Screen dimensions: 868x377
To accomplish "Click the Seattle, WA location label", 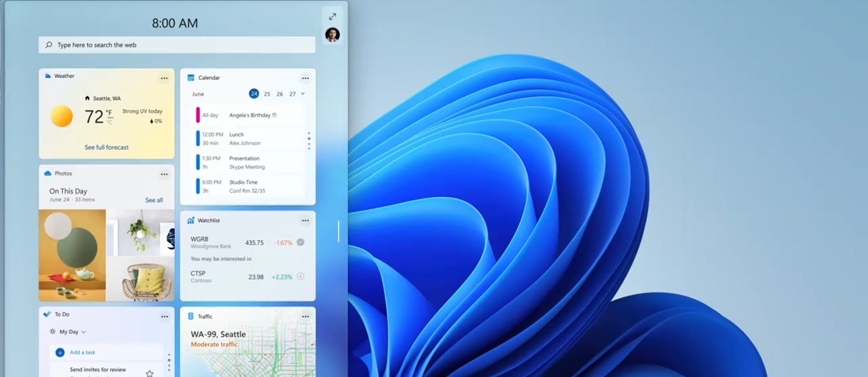I will click(x=107, y=98).
